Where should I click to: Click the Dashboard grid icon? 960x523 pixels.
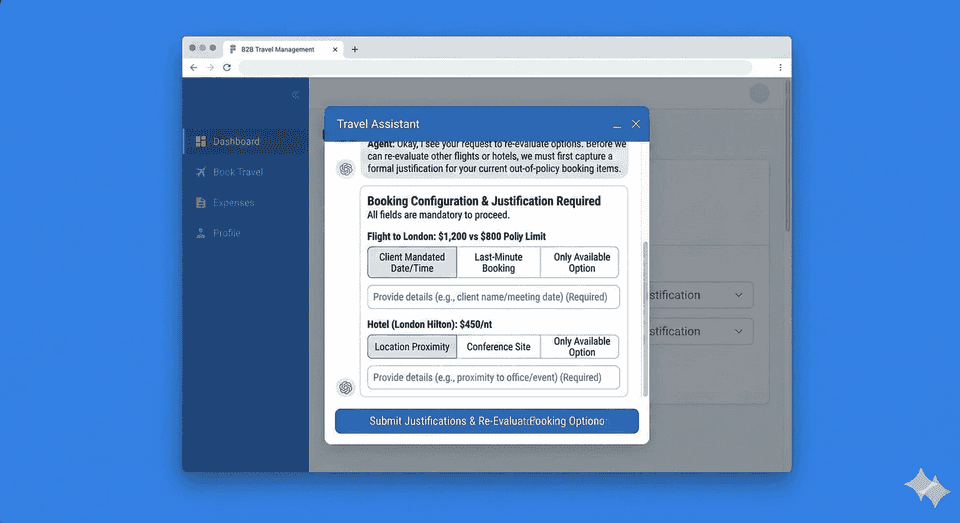pos(200,141)
